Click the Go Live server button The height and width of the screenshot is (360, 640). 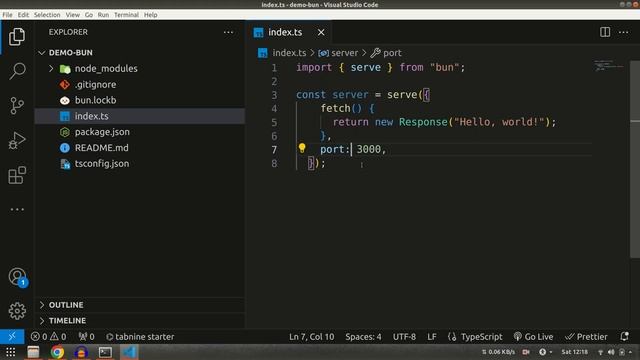[533, 337]
